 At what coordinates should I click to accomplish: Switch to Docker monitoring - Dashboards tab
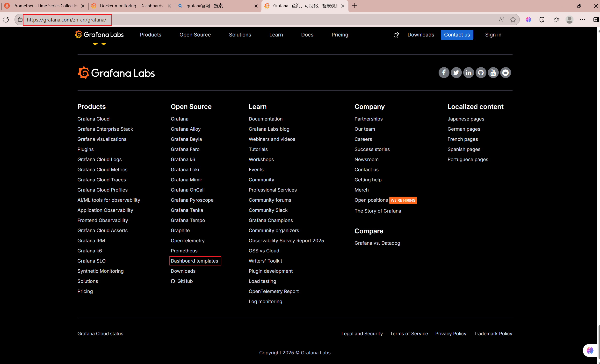click(131, 6)
